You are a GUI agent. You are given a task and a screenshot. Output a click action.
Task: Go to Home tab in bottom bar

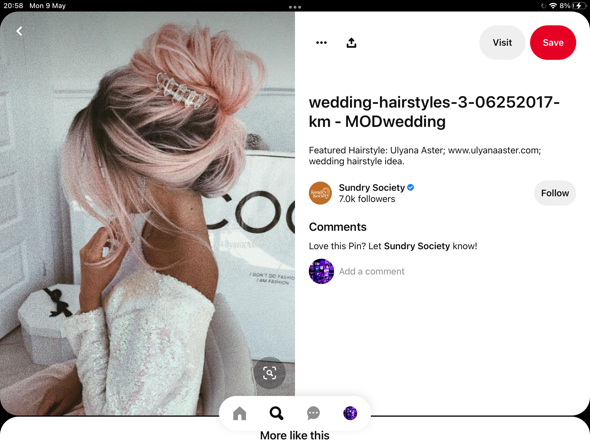tap(240, 413)
